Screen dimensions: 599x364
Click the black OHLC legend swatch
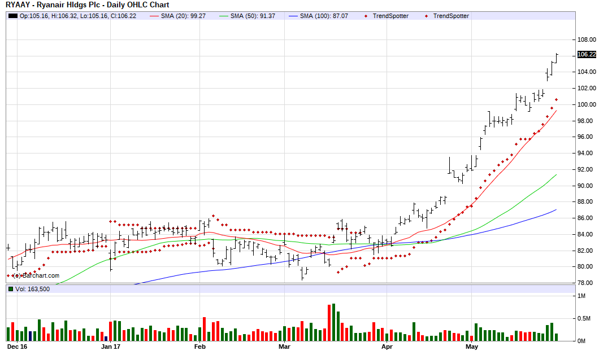coord(13,16)
